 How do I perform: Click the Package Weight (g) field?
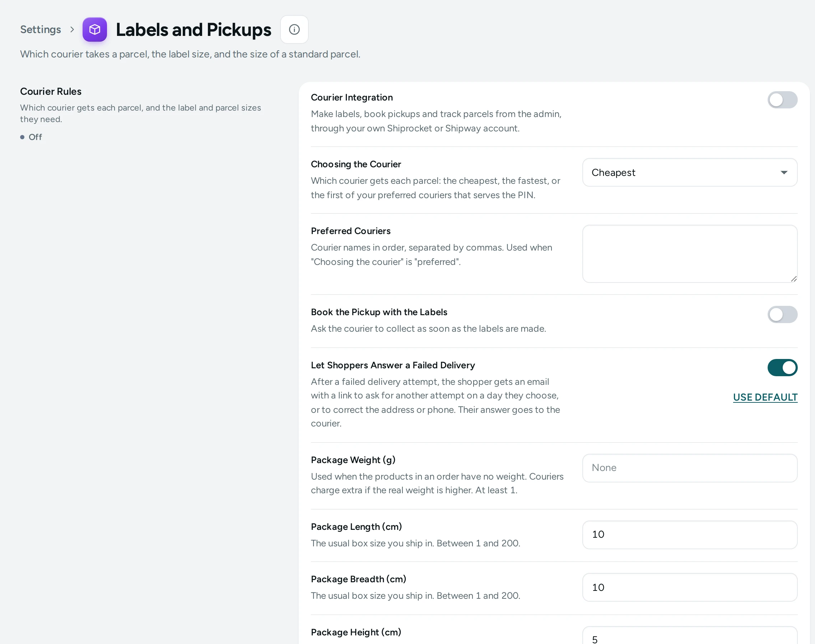(x=690, y=468)
